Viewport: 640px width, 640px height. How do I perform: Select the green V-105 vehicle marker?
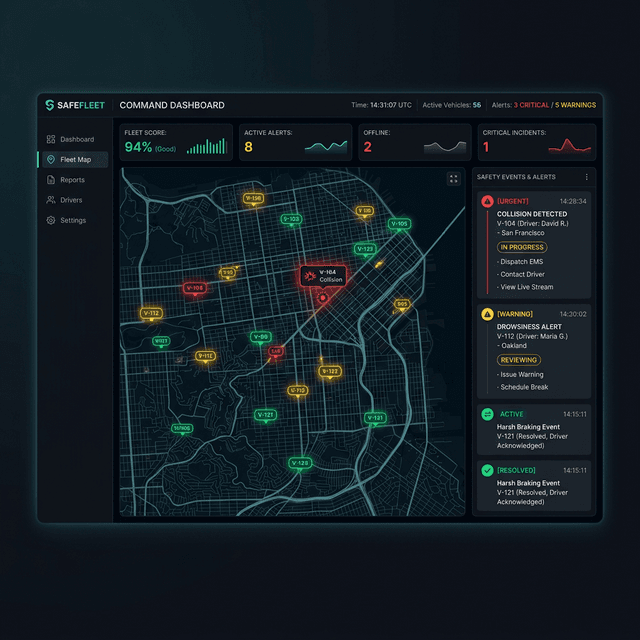(399, 224)
